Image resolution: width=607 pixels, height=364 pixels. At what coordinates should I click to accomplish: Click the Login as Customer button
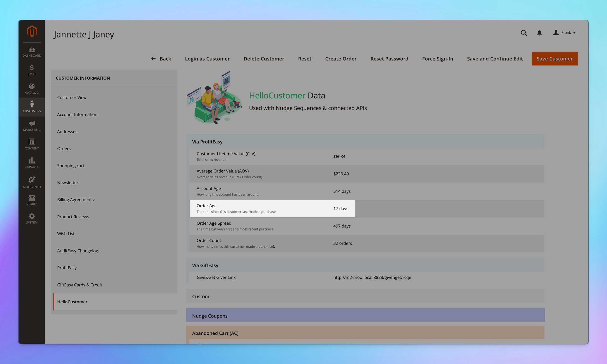pos(207,59)
